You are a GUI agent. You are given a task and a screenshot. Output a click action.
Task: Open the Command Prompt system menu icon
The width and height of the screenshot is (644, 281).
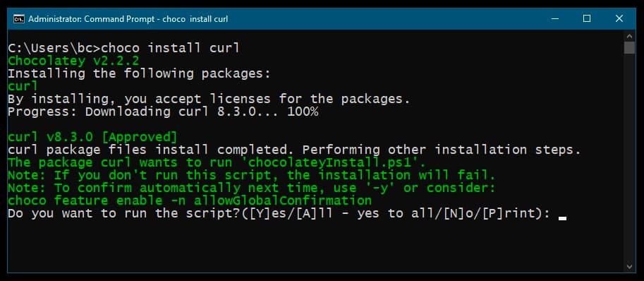[x=18, y=19]
